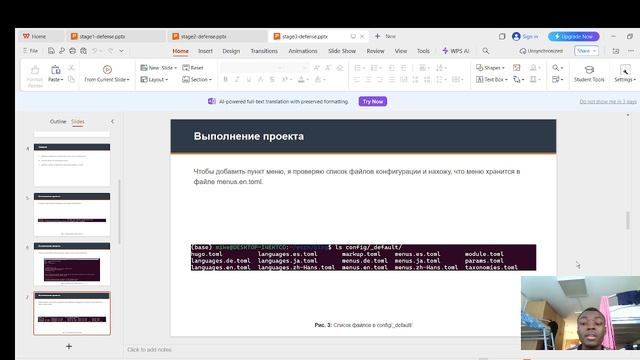Toggle Italic formatting
Image resolution: width=640 pixels, height=360 pixels.
pyautogui.click(x=237, y=80)
